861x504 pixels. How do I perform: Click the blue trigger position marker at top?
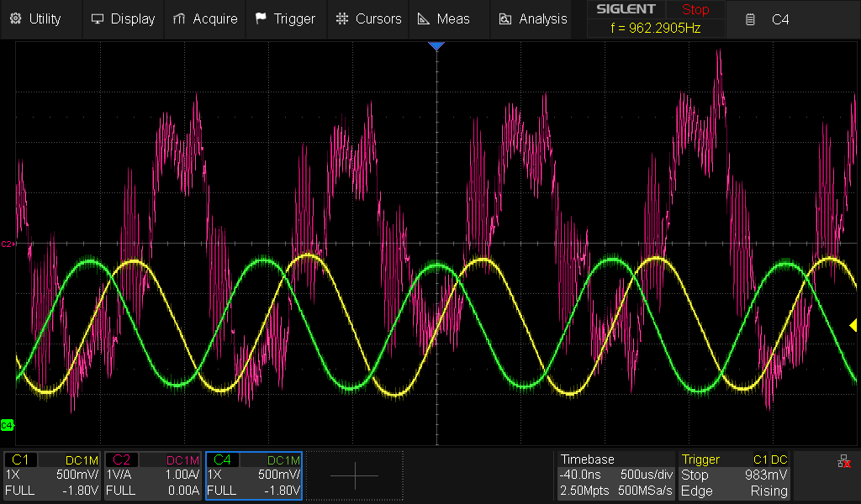436,46
